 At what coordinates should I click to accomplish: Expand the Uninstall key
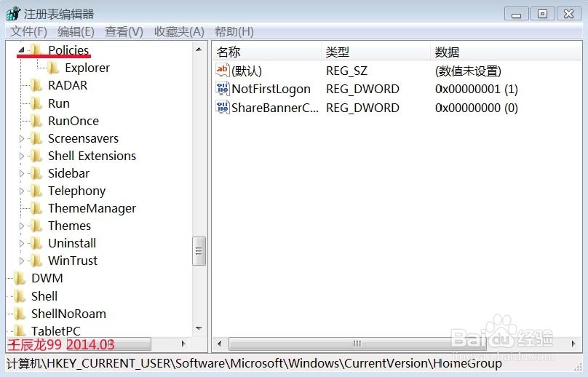[x=21, y=243]
